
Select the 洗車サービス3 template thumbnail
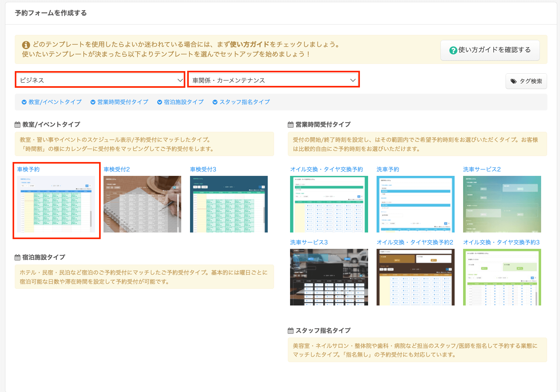329,277
